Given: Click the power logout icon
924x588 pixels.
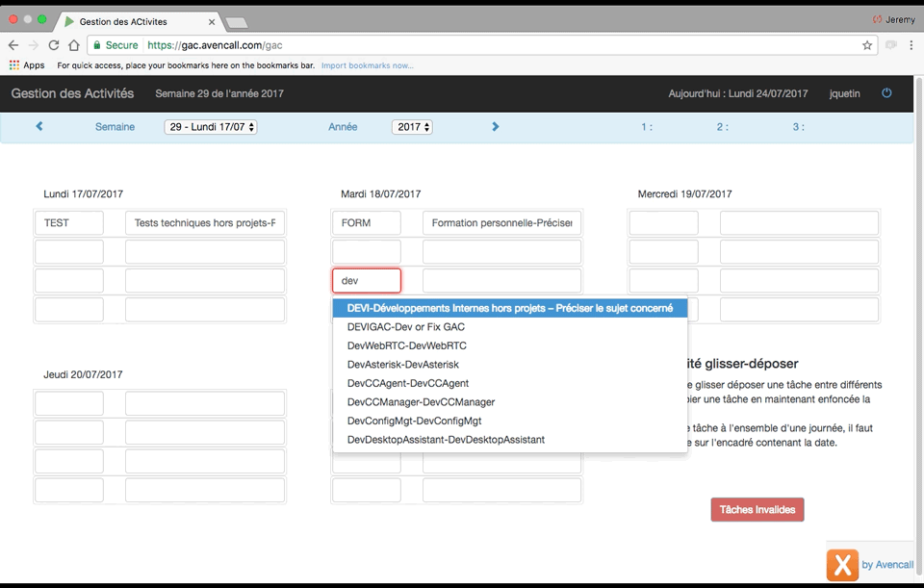Looking at the screenshot, I should pos(886,93).
